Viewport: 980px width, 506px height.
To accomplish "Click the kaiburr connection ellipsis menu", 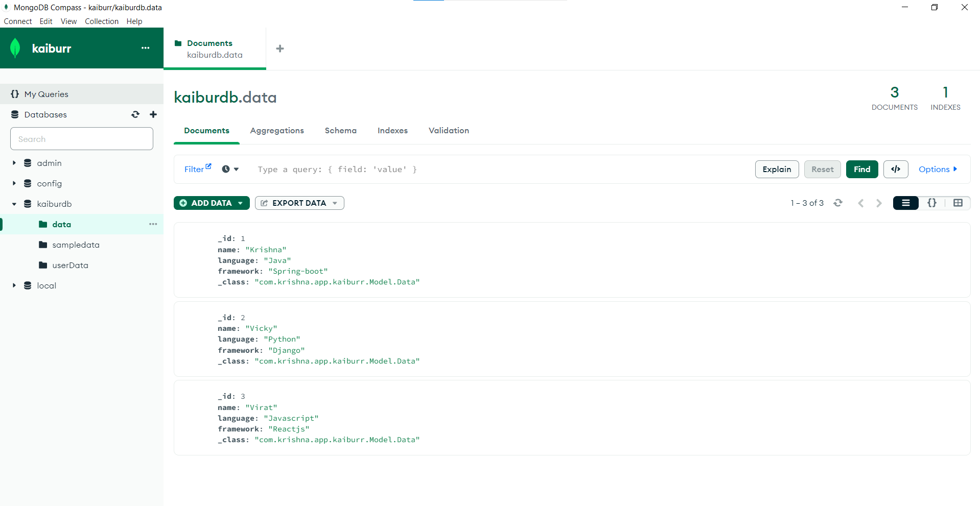I will (x=145, y=48).
